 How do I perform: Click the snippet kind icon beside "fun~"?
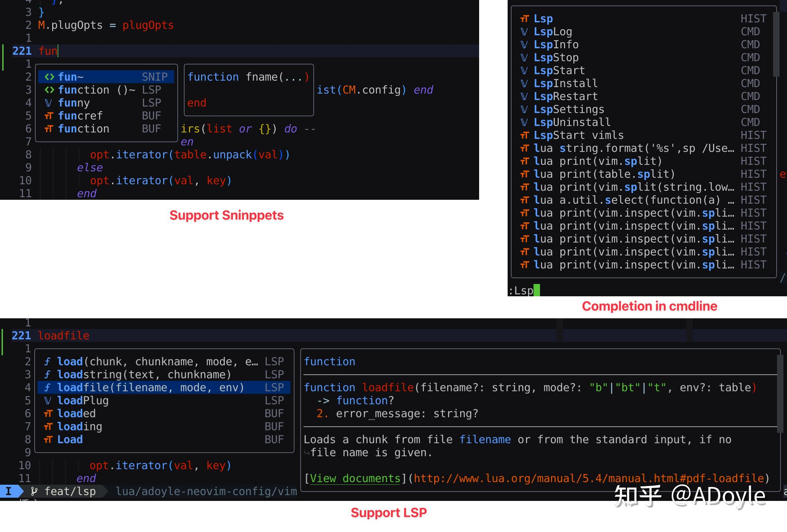pyautogui.click(x=50, y=77)
